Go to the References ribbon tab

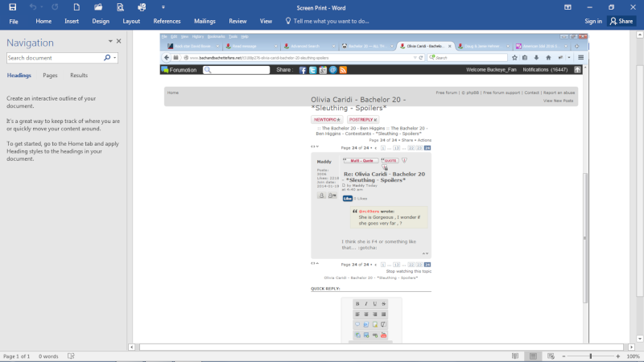click(x=167, y=22)
